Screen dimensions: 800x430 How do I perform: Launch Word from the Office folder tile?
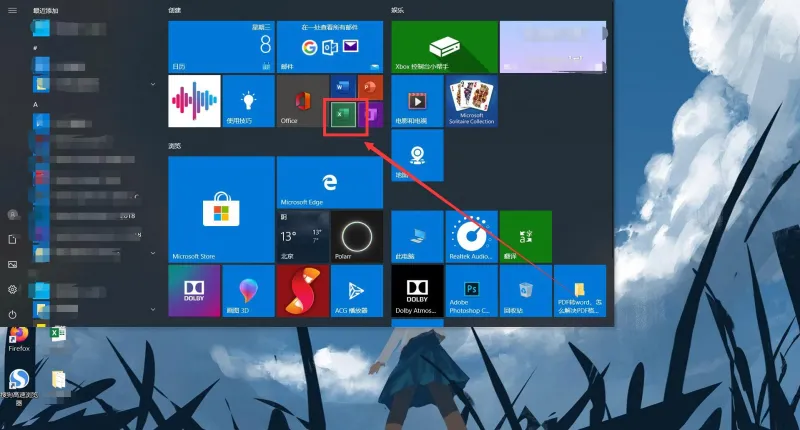pos(342,87)
